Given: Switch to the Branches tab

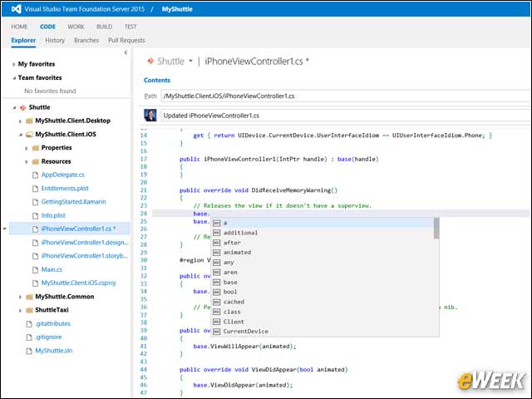Looking at the screenshot, I should click(86, 41).
